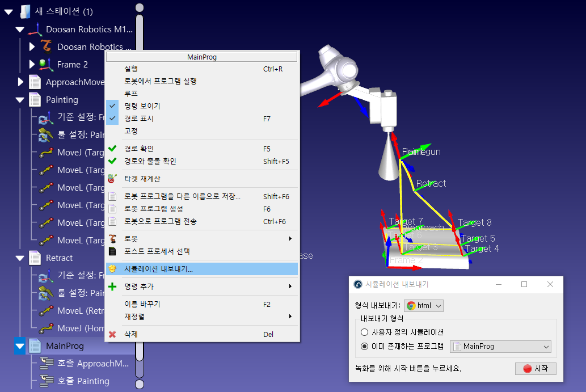Open the MainProg program selection dropdown
This screenshot has width=586, height=392.
(x=500, y=346)
